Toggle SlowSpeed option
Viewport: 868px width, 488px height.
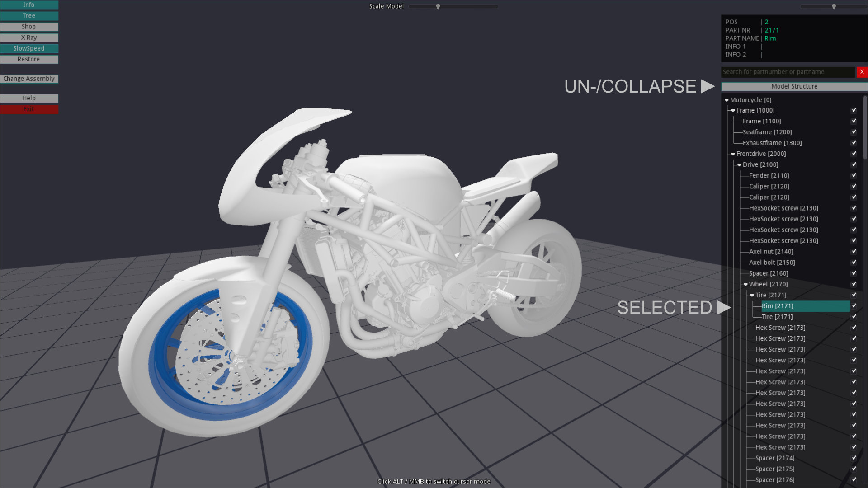(x=29, y=48)
